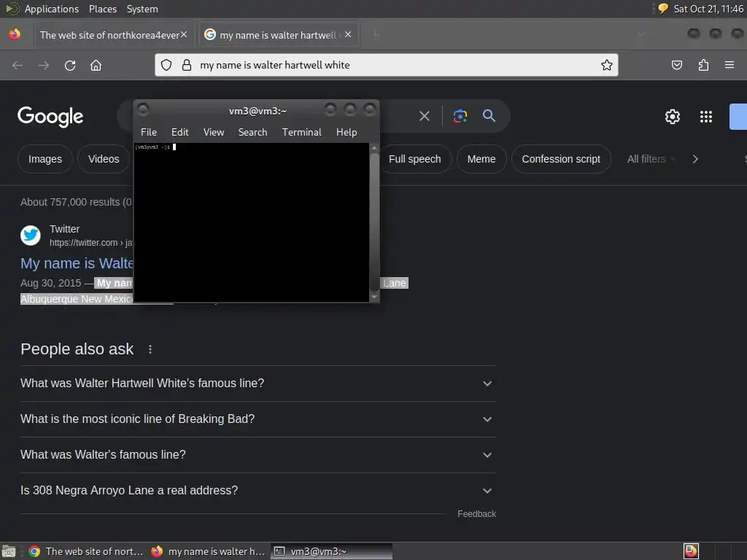Viewport: 747px width, 560px height.
Task: Show more filter chips with right chevron
Action: [x=695, y=159]
